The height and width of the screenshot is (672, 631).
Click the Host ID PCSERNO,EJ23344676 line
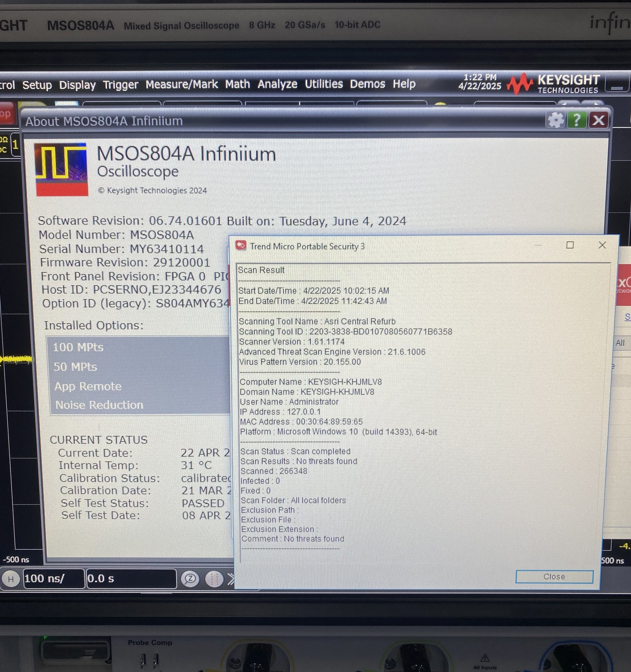[131, 290]
